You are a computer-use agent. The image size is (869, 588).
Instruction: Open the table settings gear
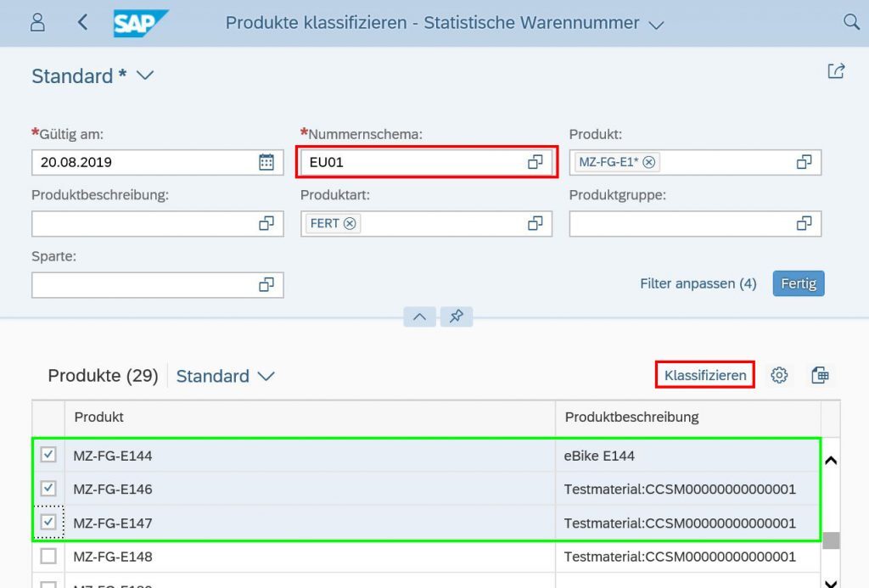pos(779,374)
